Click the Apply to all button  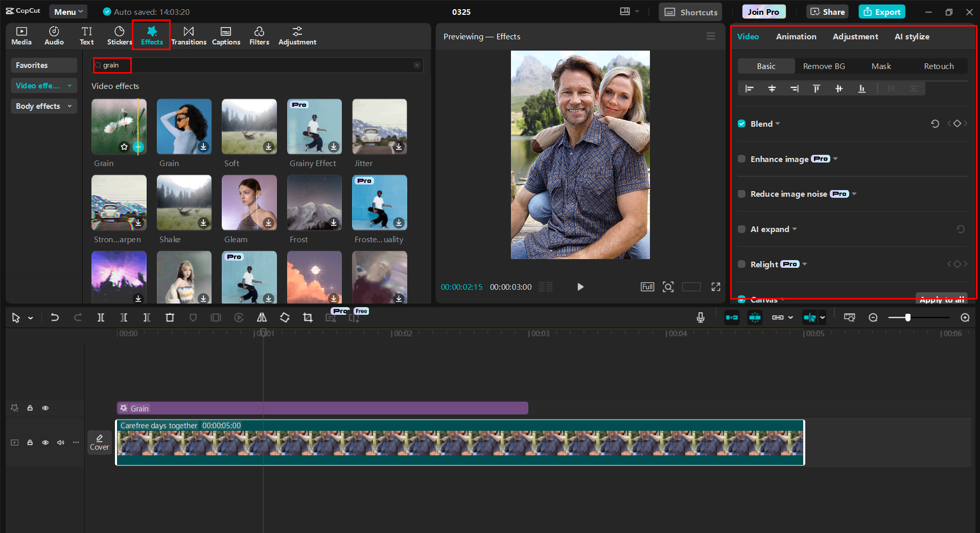pyautogui.click(x=942, y=300)
